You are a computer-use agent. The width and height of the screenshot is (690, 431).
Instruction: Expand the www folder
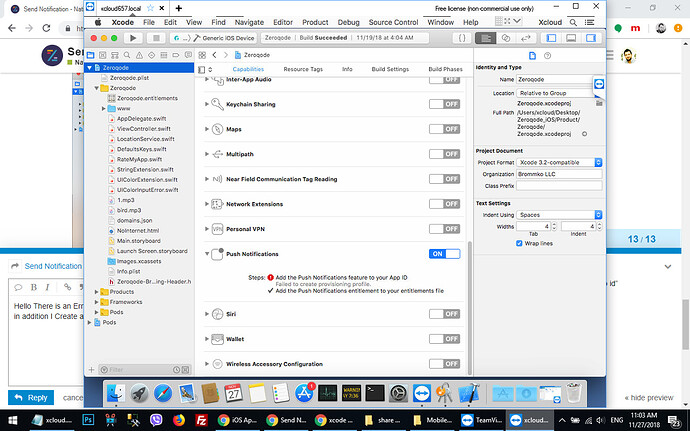coord(103,108)
